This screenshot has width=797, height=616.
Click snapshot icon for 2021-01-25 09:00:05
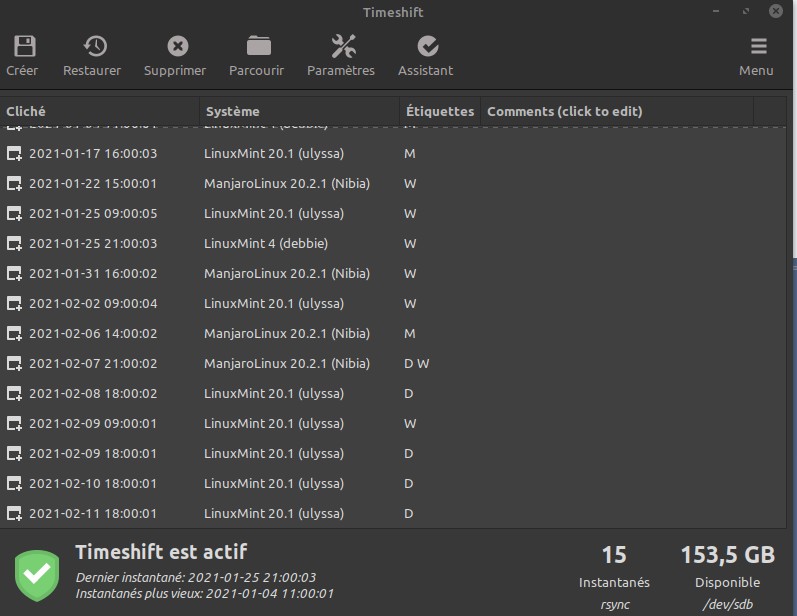point(14,213)
